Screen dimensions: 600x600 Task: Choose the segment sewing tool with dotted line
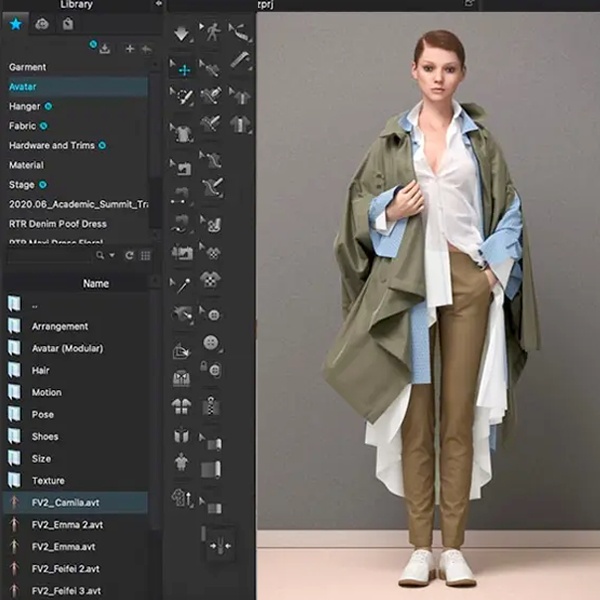coord(181,196)
